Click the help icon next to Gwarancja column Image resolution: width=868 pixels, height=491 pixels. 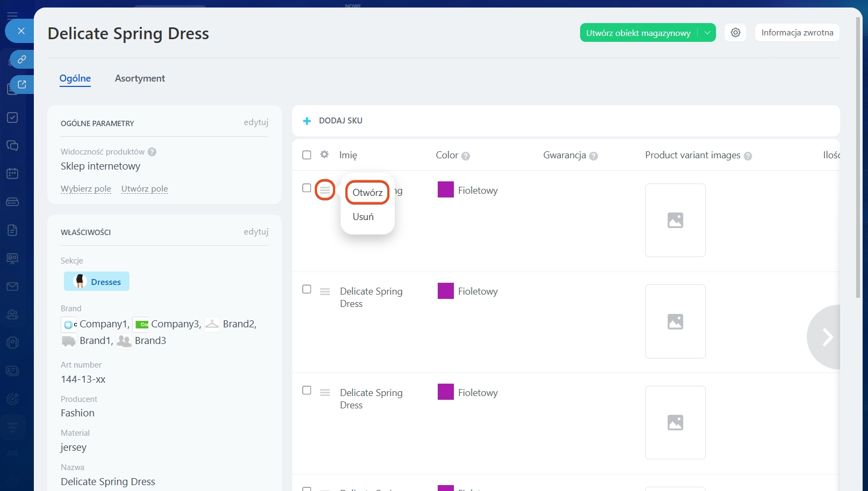coord(594,156)
